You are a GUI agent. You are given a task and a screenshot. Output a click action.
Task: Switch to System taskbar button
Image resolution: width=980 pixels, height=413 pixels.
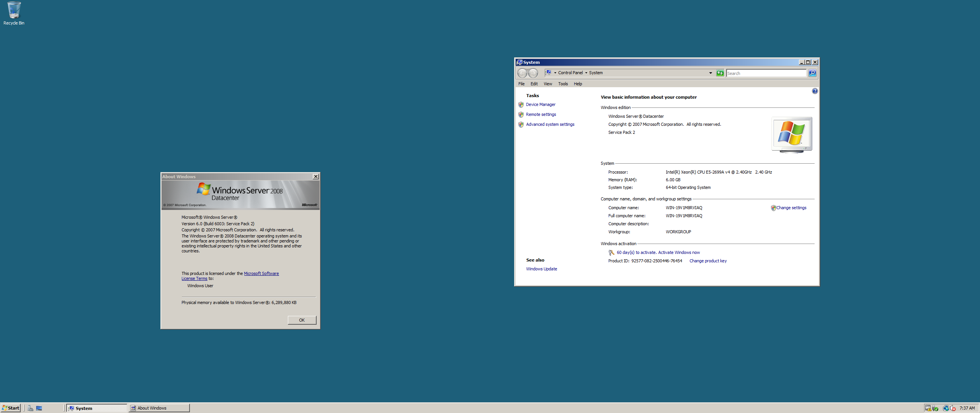[x=97, y=408]
